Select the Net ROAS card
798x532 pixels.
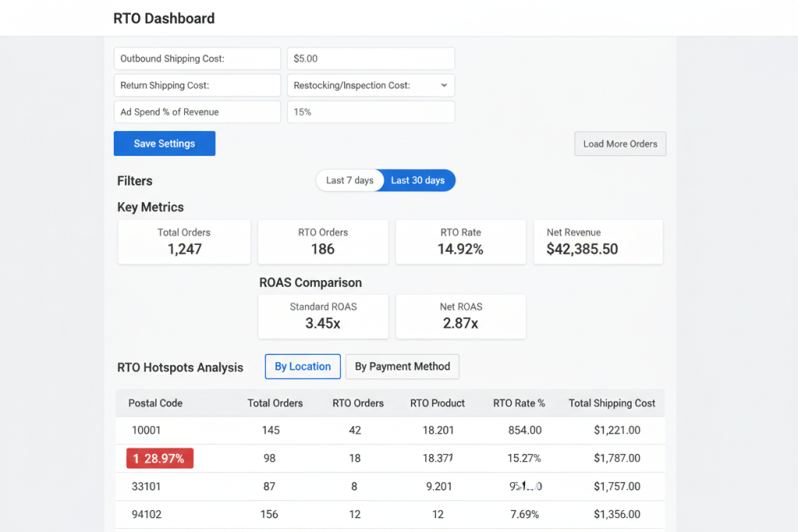(460, 316)
